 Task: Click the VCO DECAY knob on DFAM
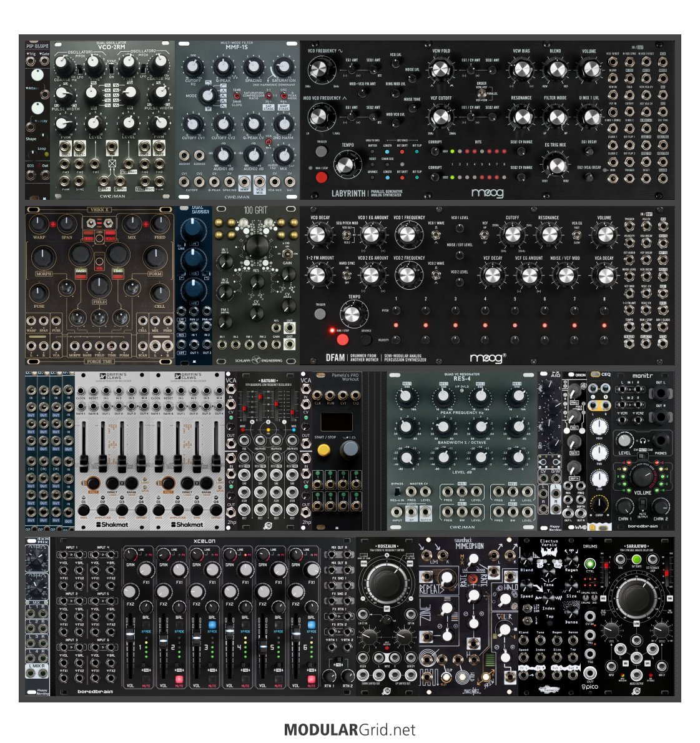pyautogui.click(x=318, y=235)
